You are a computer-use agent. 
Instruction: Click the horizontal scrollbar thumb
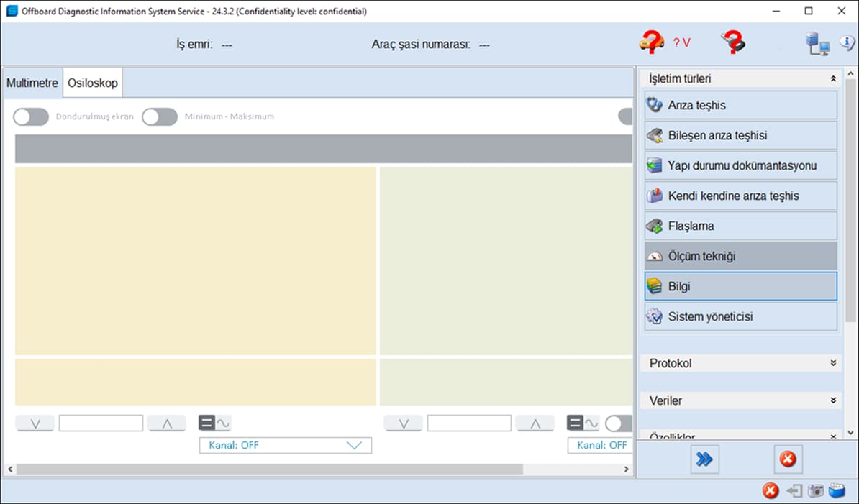click(x=270, y=469)
